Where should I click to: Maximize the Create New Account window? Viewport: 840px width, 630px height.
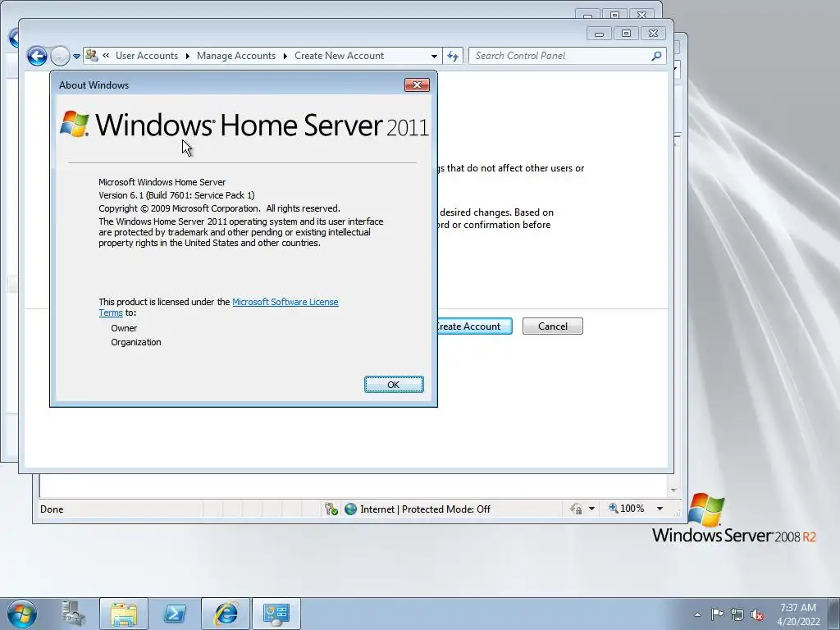point(626,33)
